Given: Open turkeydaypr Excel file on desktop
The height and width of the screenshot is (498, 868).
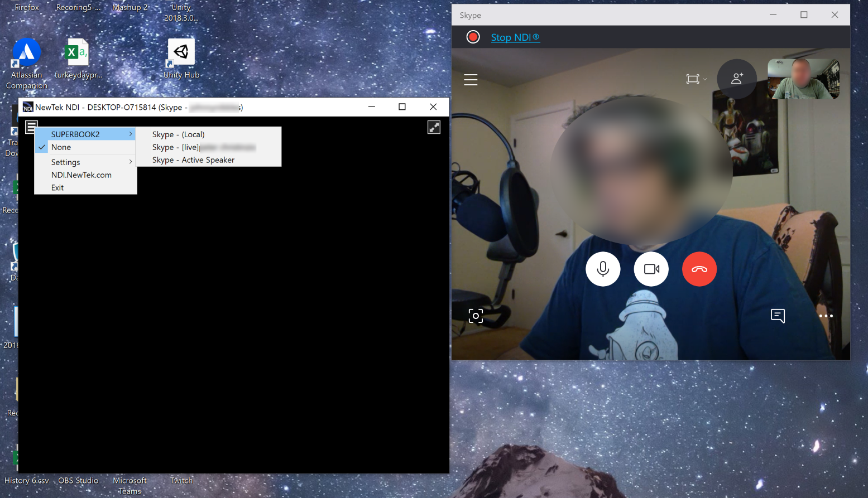Looking at the screenshot, I should pos(78,59).
